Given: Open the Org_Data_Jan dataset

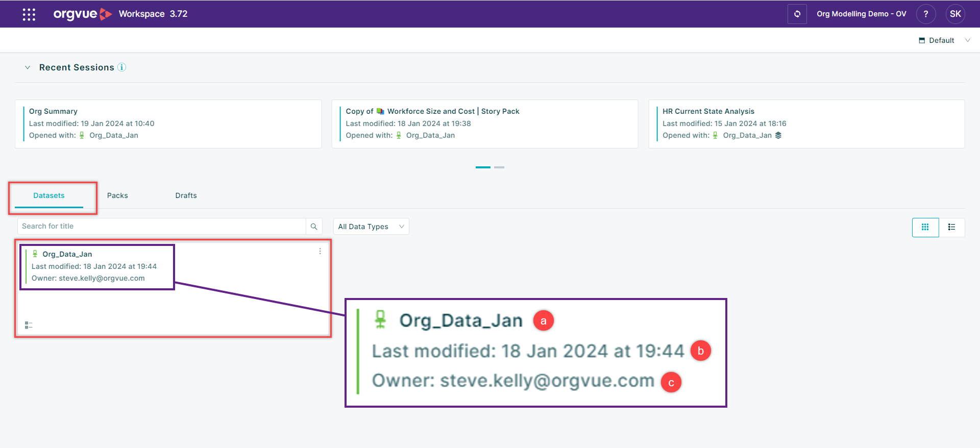Looking at the screenshot, I should pyautogui.click(x=173, y=289).
